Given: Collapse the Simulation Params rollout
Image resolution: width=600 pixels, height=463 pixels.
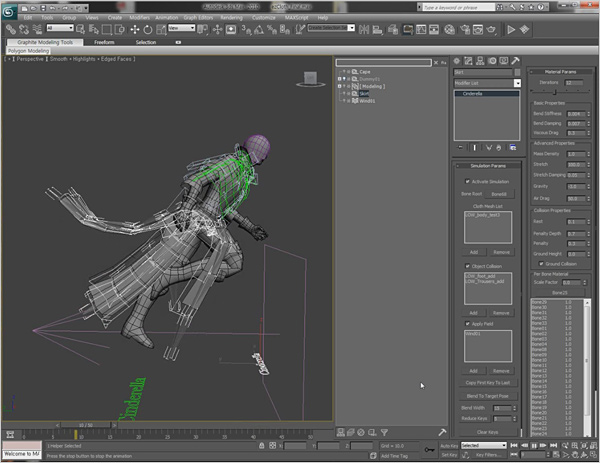Looking at the screenshot, I should pyautogui.click(x=488, y=166).
